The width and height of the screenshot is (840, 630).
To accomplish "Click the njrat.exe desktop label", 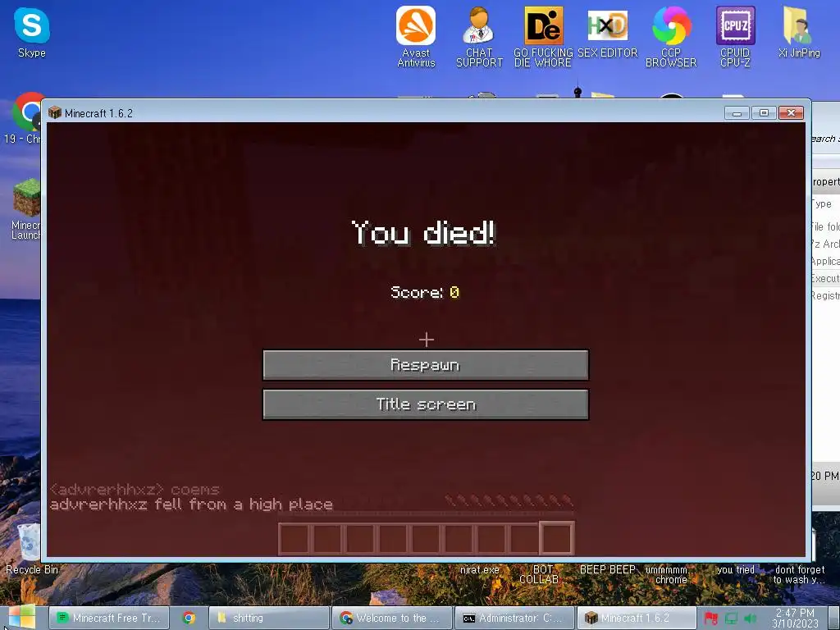I will coord(479,569).
